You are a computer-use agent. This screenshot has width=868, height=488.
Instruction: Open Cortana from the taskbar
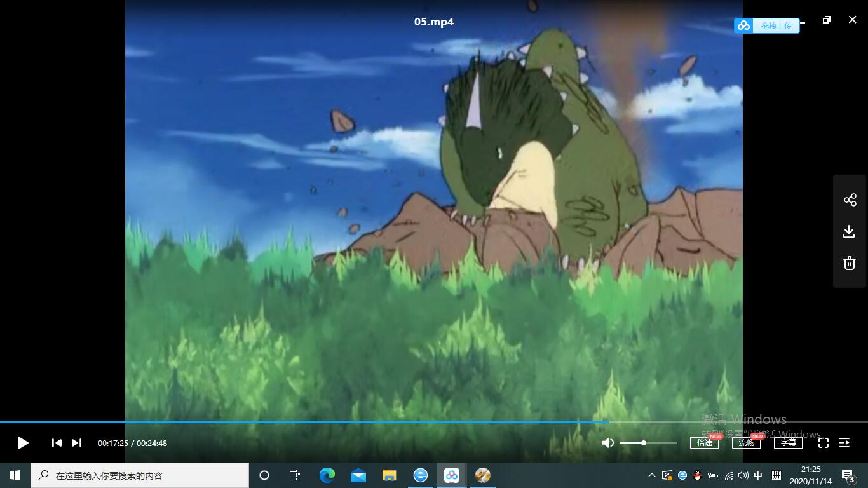coord(264,475)
